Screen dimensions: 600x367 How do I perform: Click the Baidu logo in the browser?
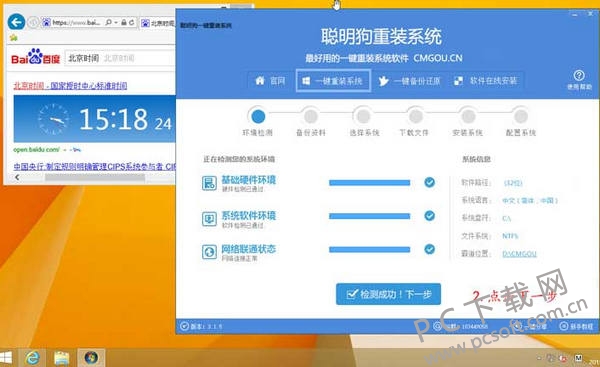coord(36,57)
